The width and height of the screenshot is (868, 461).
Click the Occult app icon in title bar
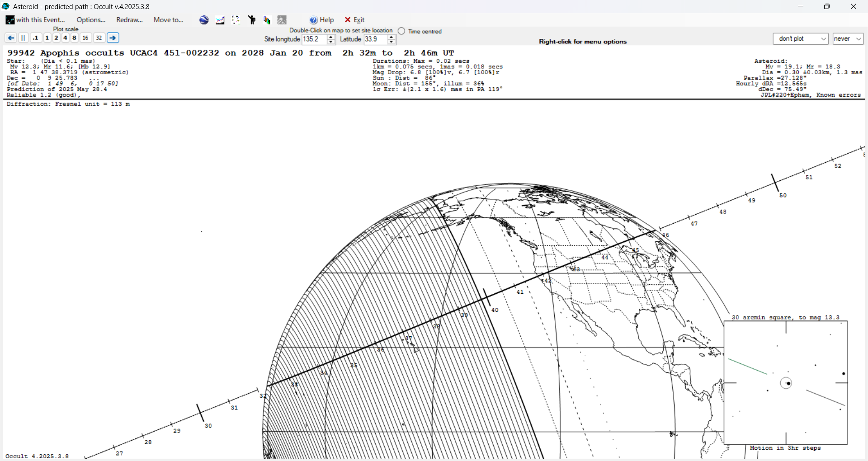point(6,6)
